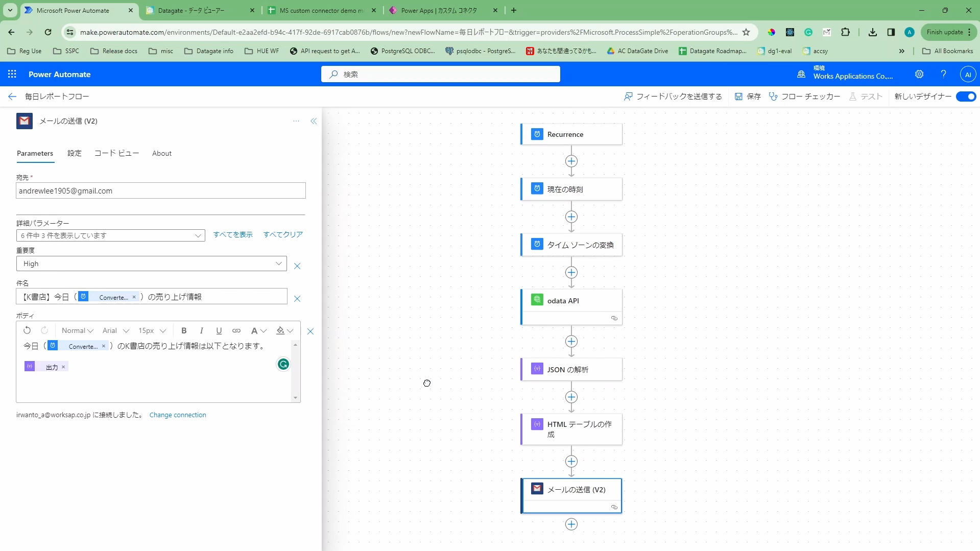This screenshot has width=980, height=551.
Task: Remove the 件名 parameter with its X
Action: (297, 299)
